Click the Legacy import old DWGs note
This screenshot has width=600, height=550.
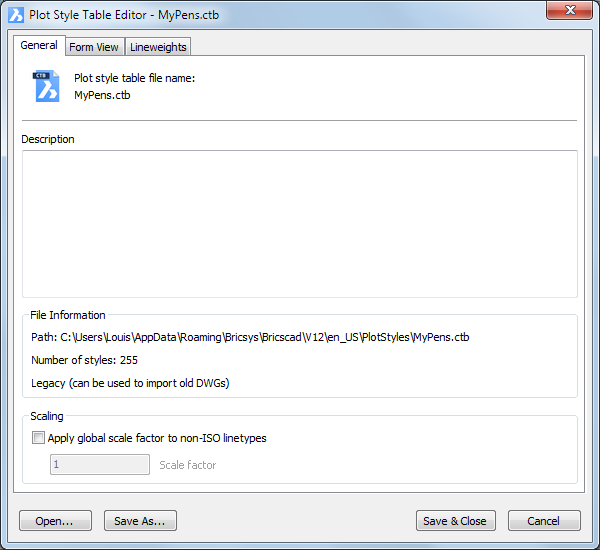(x=130, y=383)
